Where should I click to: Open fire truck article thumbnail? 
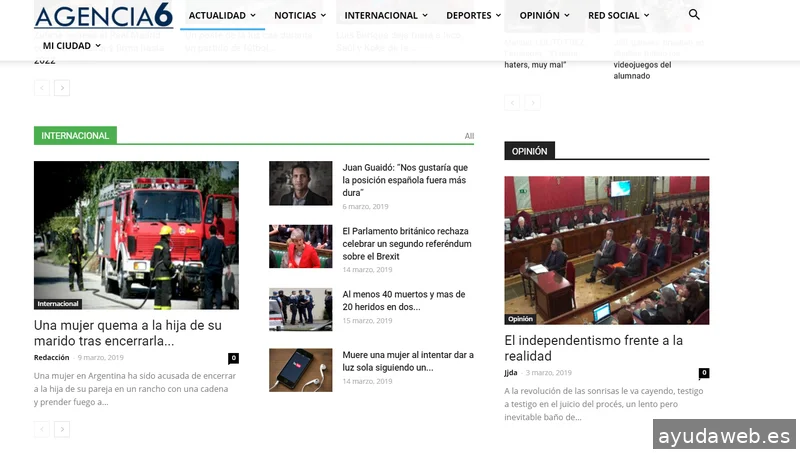[136, 235]
